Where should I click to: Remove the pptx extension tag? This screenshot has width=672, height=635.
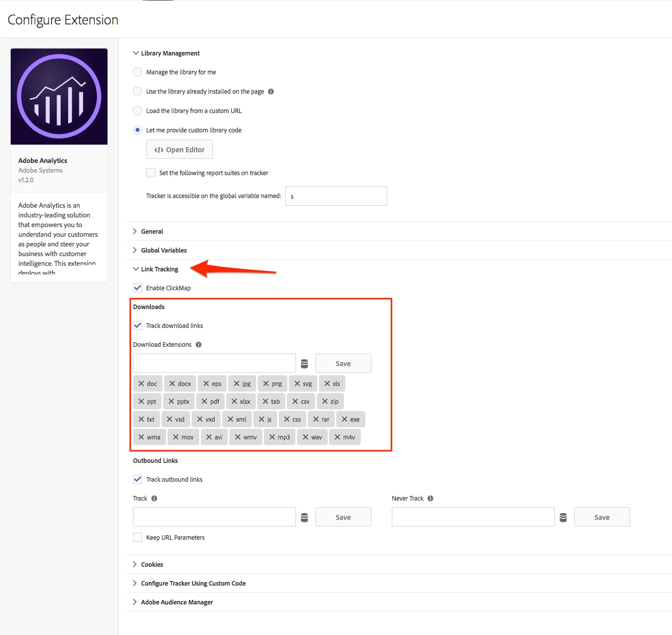171,401
